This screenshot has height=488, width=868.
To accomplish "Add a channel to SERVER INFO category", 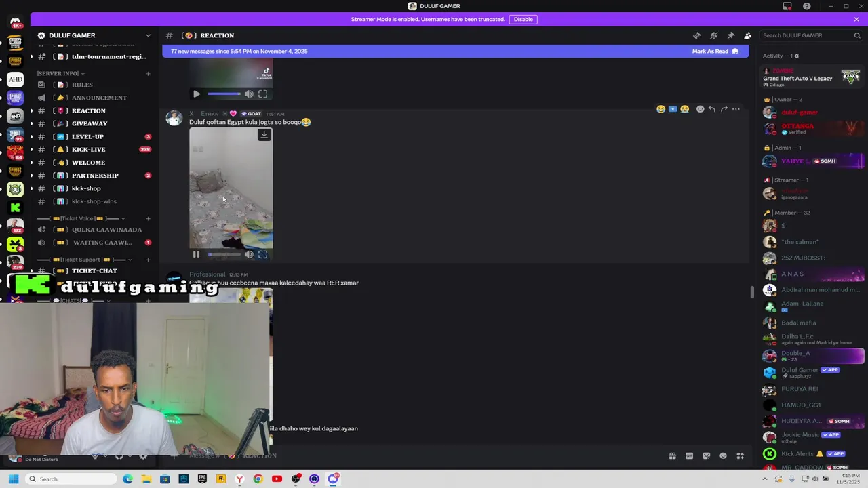I will pyautogui.click(x=148, y=73).
